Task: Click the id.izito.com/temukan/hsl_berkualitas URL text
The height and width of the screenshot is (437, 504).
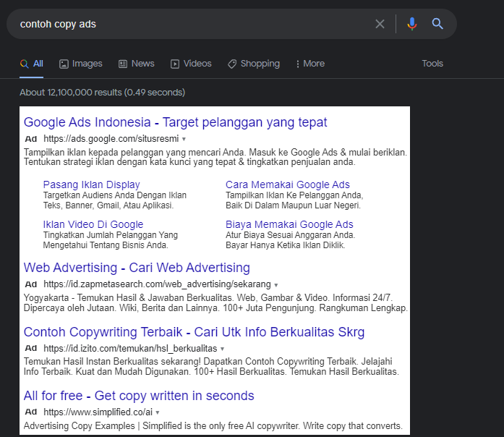Action: 130,348
